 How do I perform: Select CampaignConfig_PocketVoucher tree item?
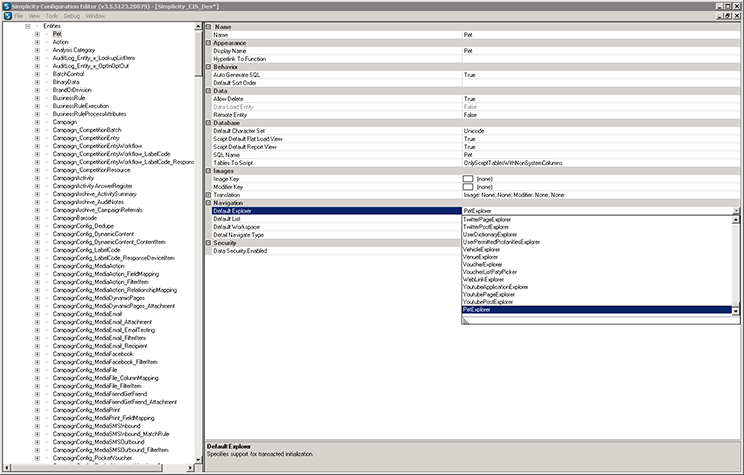tap(92, 458)
